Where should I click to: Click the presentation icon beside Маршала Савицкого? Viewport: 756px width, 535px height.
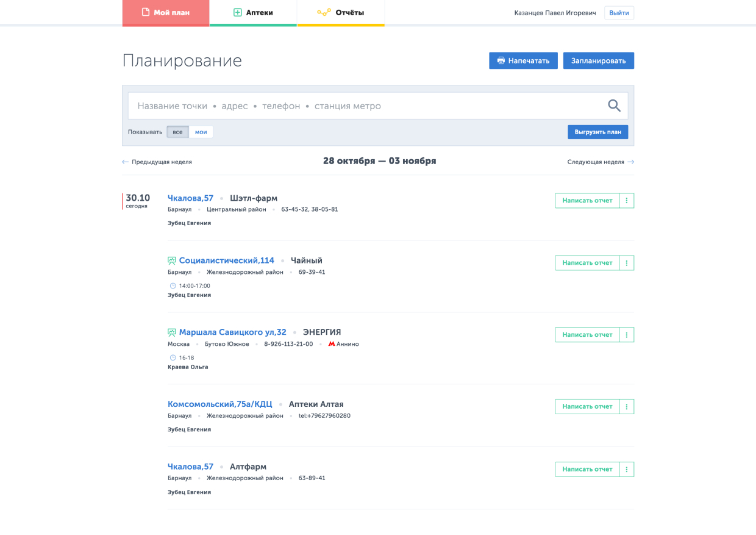pos(172,332)
